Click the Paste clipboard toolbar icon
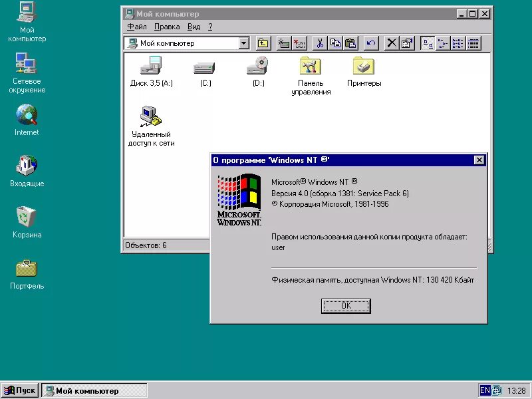The image size is (532, 399). point(350,43)
